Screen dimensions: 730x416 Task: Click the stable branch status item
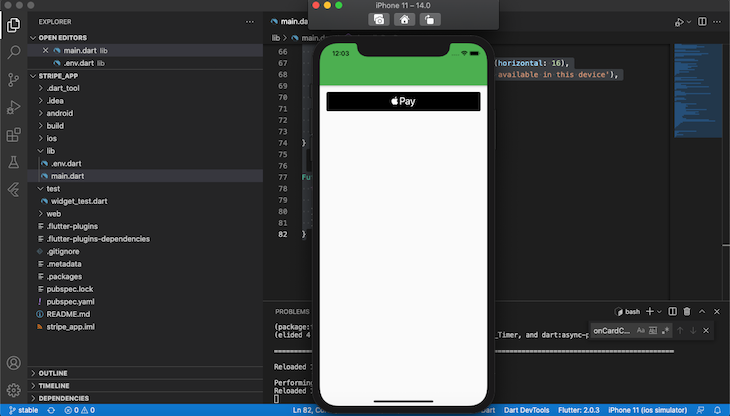[x=23, y=410]
